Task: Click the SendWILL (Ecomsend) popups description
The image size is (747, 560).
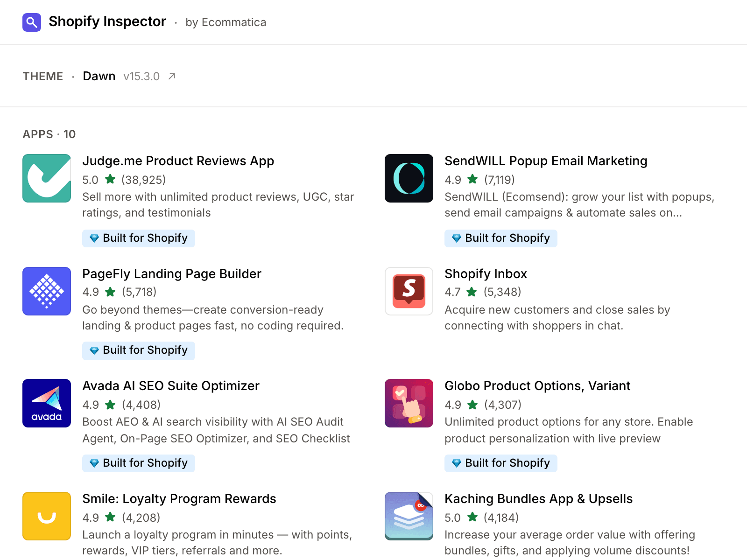Action: (x=579, y=205)
